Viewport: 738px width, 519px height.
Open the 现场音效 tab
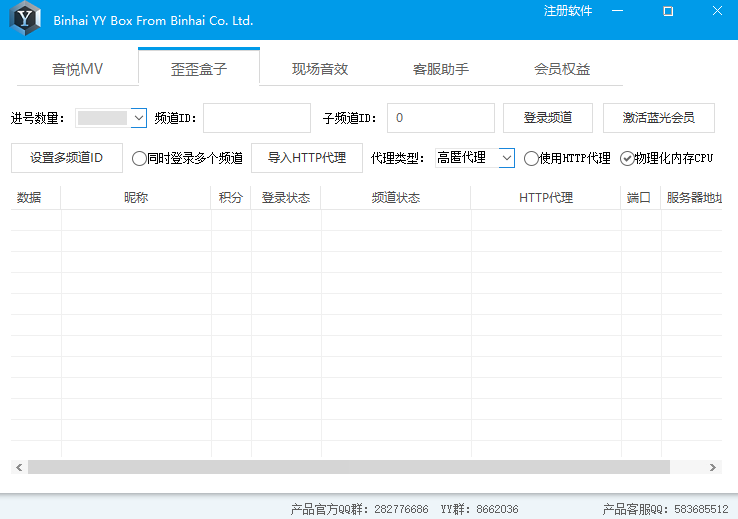point(320,69)
